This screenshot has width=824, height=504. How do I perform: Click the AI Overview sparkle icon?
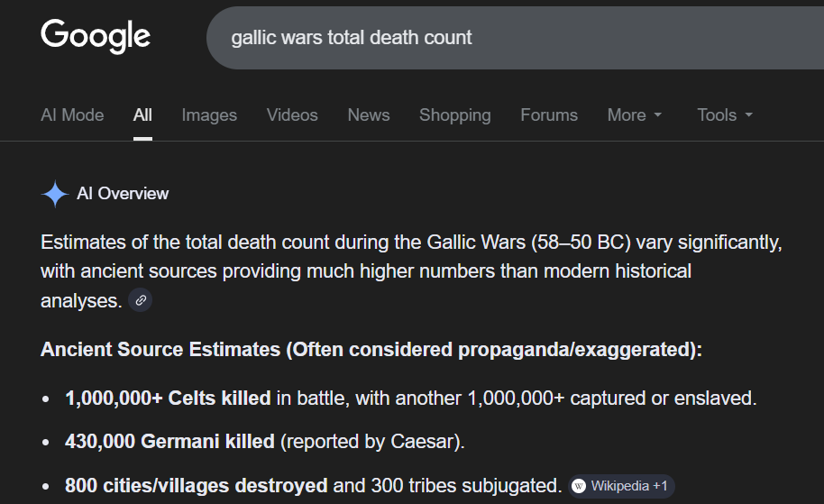click(x=55, y=194)
